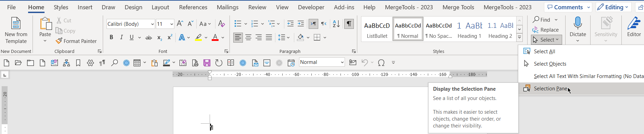The width and height of the screenshot is (644, 134).
Task: Toggle the paragraph mark icon in quick toolbar
Action: click(102, 63)
